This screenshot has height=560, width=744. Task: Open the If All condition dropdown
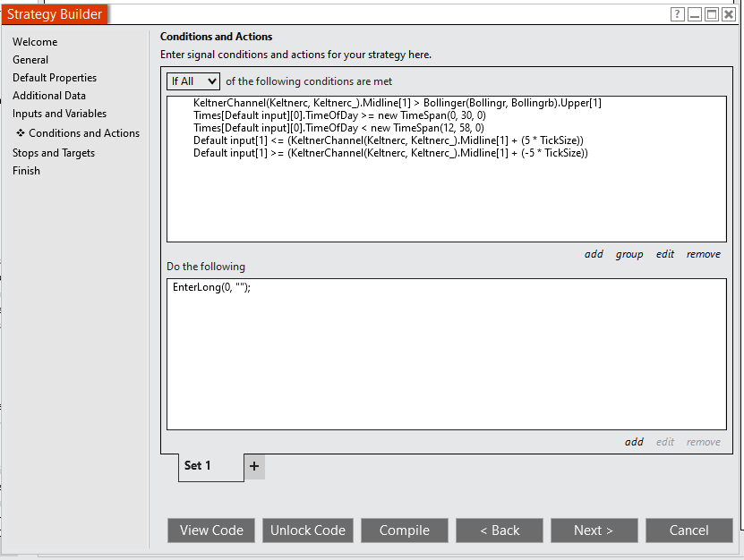tap(193, 81)
